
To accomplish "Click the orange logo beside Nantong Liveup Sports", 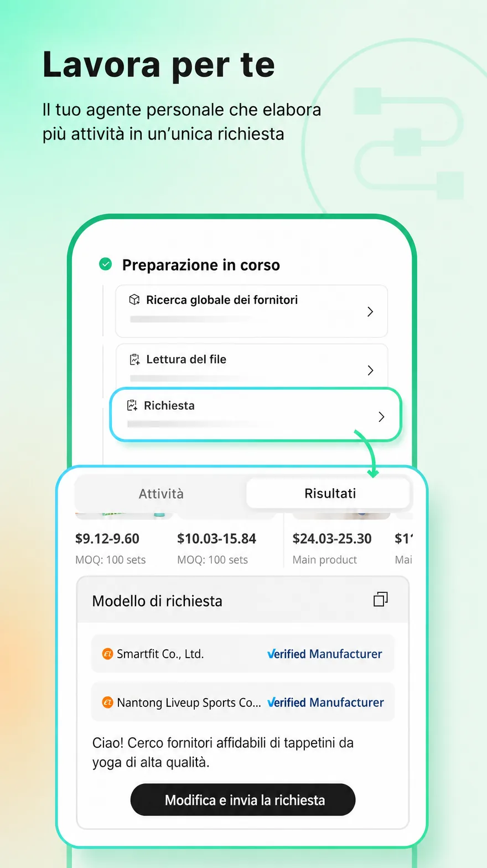I will click(x=108, y=702).
